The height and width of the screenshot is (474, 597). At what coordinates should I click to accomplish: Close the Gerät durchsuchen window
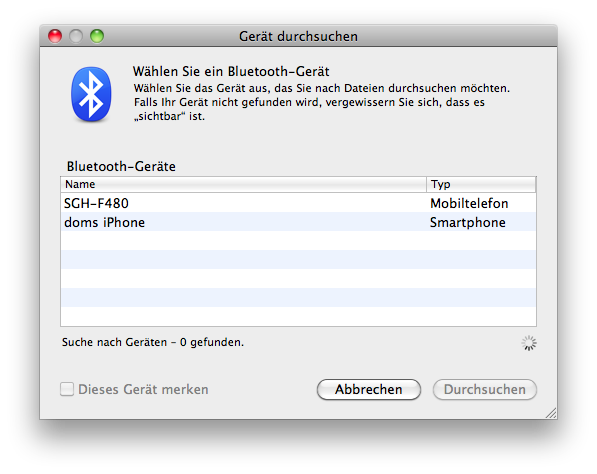55,36
